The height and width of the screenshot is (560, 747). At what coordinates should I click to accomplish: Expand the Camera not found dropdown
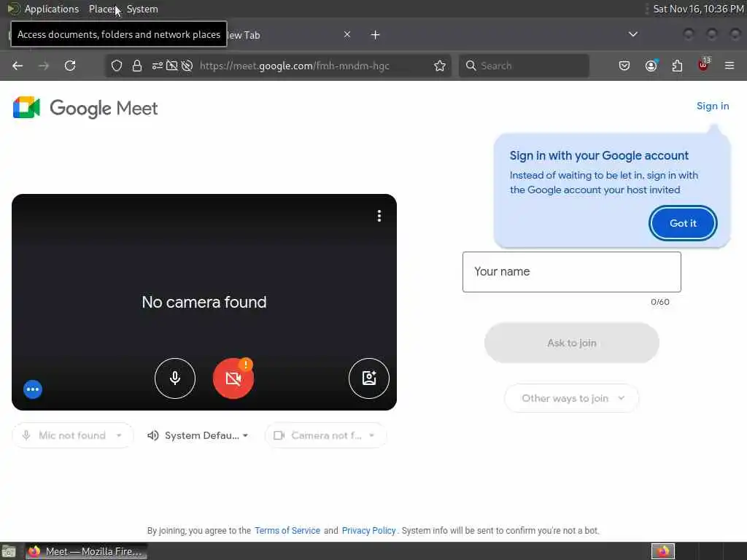pyautogui.click(x=325, y=435)
